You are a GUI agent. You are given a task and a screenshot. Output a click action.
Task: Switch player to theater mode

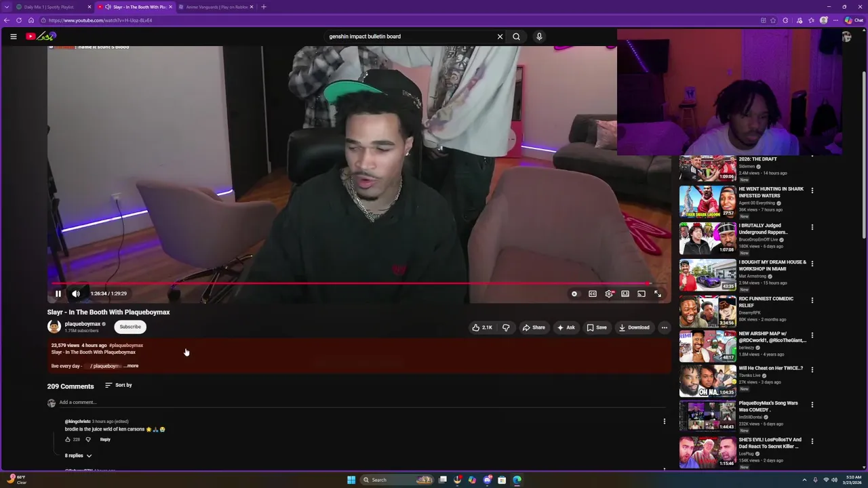625,293
